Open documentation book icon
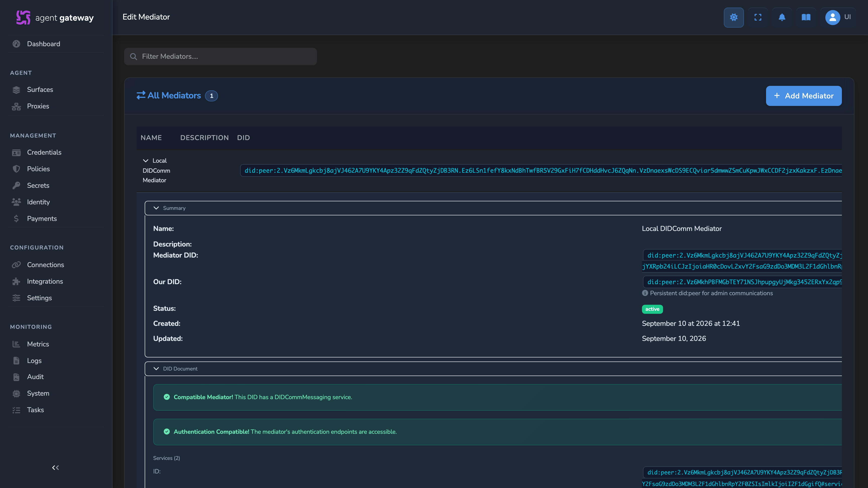 (806, 17)
